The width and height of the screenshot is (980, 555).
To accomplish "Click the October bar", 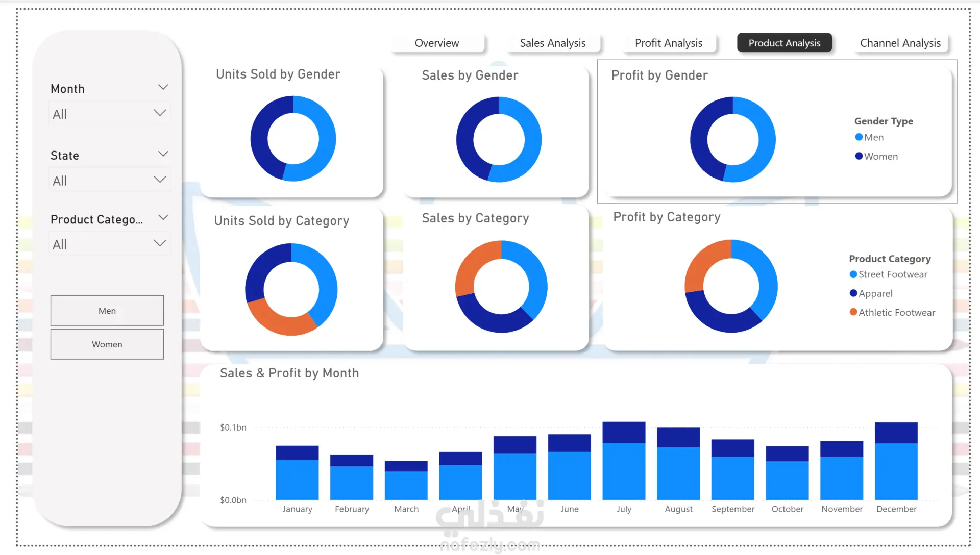I will [787, 473].
